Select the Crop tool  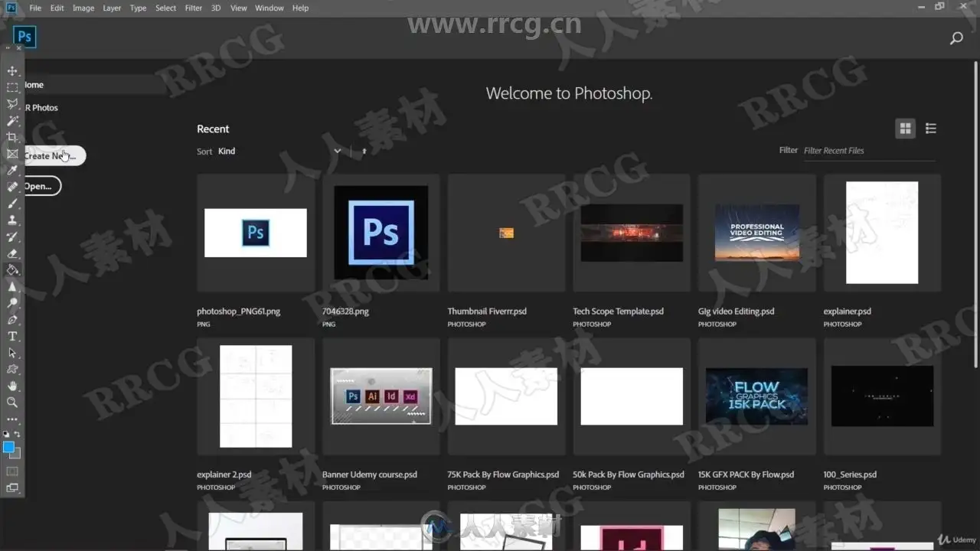point(12,138)
